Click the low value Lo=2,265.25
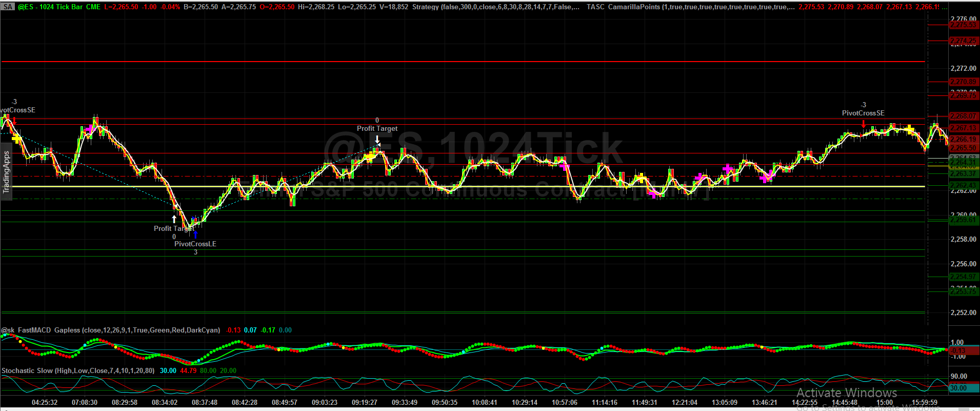Viewport: 980px width, 411px height. (358, 7)
